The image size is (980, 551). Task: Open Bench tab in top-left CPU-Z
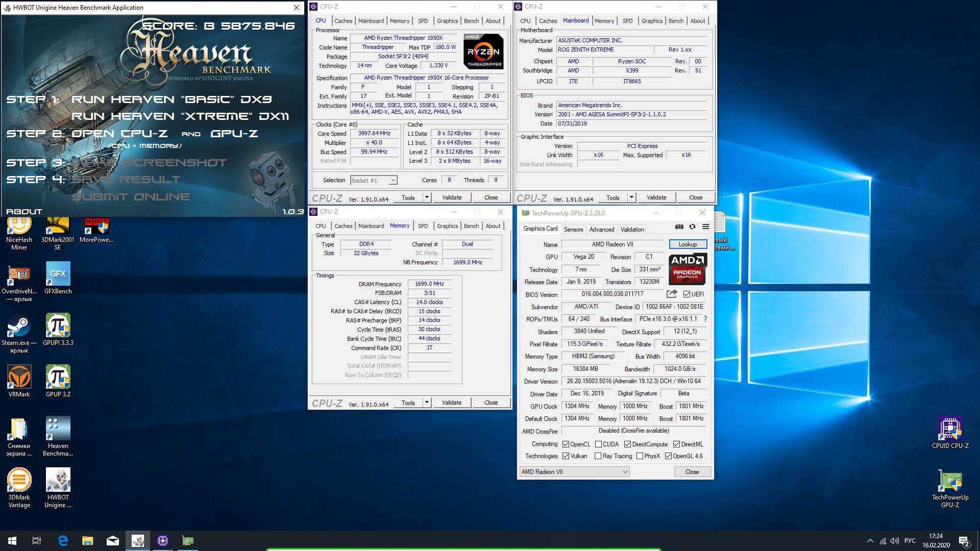pos(471,21)
